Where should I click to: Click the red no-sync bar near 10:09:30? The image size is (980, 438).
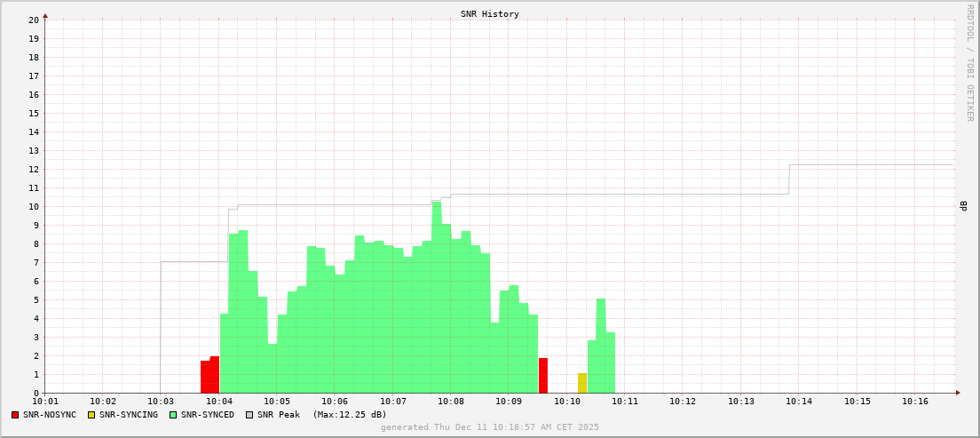pyautogui.click(x=542, y=375)
